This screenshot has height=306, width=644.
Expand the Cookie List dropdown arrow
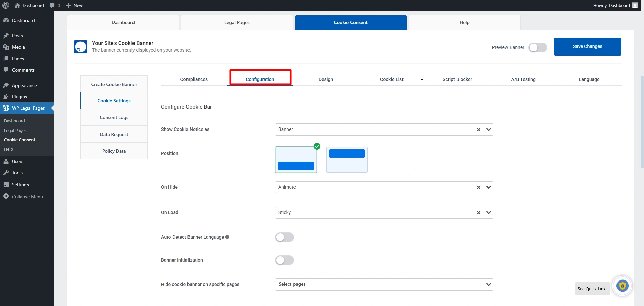pyautogui.click(x=422, y=80)
